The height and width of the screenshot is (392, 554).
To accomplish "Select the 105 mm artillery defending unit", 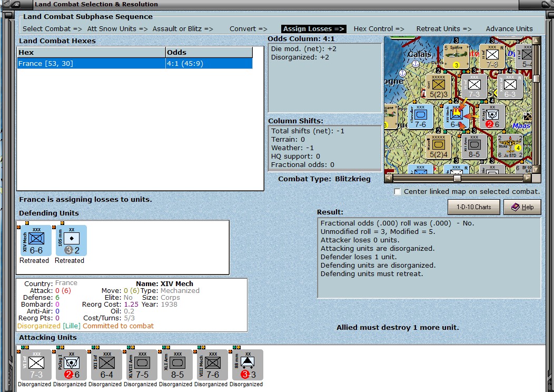I will tap(72, 241).
